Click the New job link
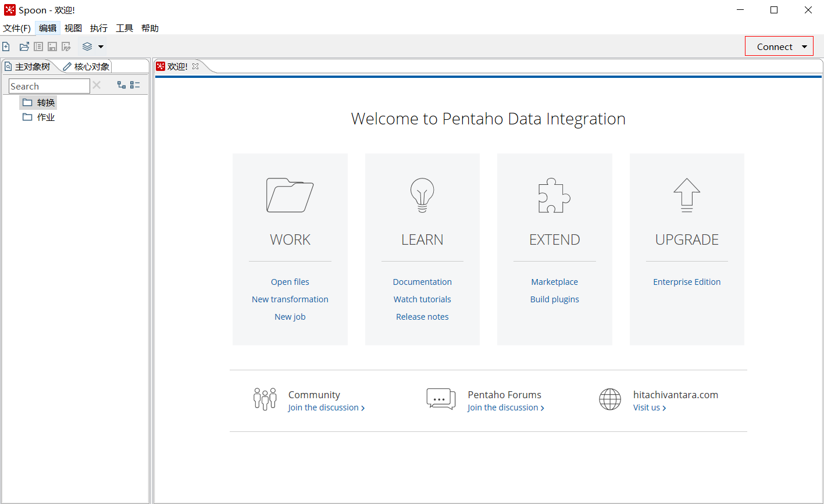Image resolution: width=824 pixels, height=504 pixels. pyautogui.click(x=290, y=317)
